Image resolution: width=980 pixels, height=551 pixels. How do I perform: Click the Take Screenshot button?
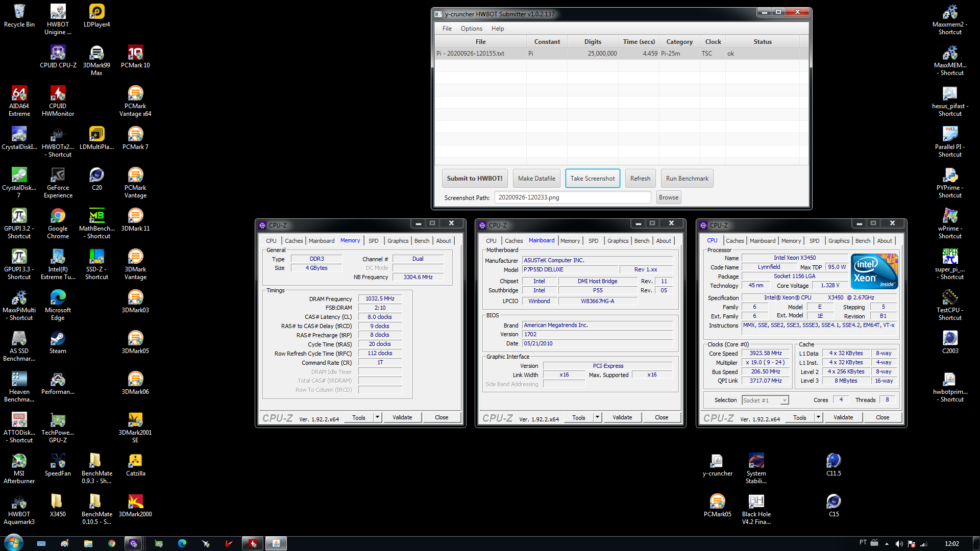(x=593, y=179)
